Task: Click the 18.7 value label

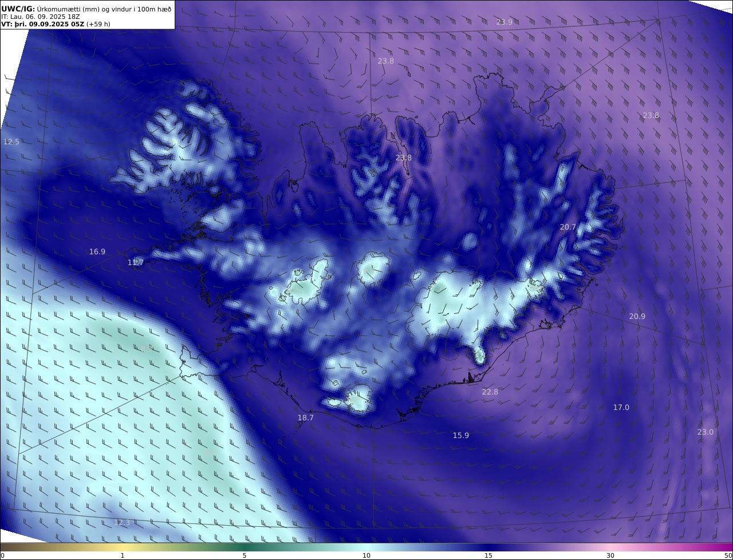Action: (x=306, y=417)
